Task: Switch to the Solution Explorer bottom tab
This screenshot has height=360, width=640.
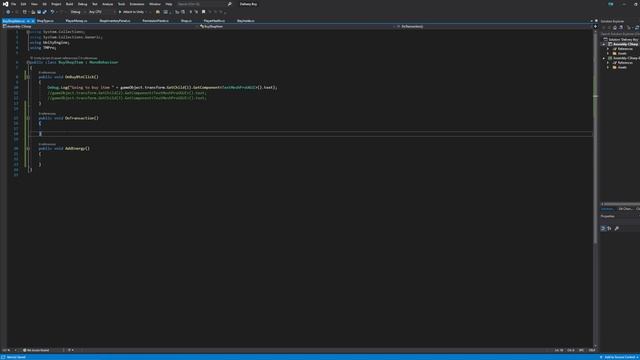Action: tap(607, 209)
